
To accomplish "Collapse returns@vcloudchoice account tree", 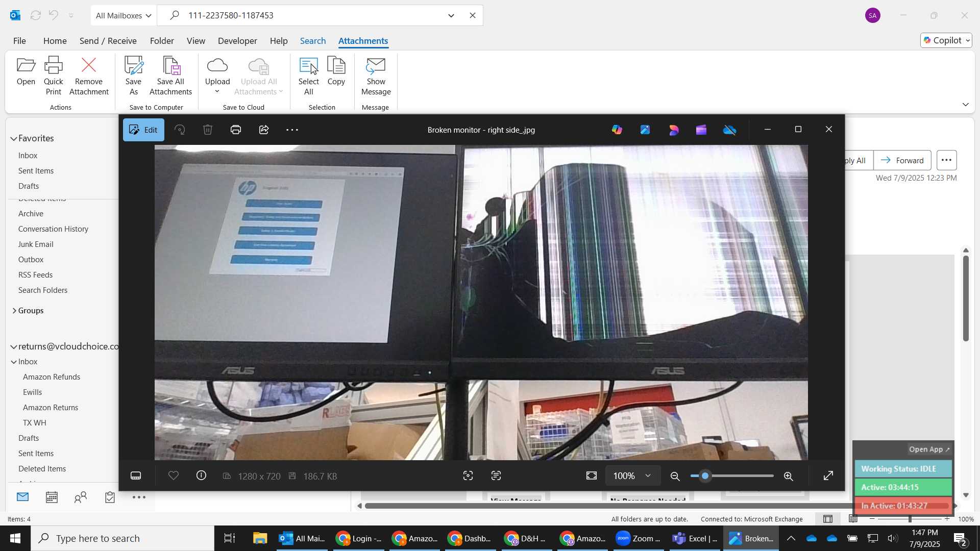I will [x=14, y=346].
